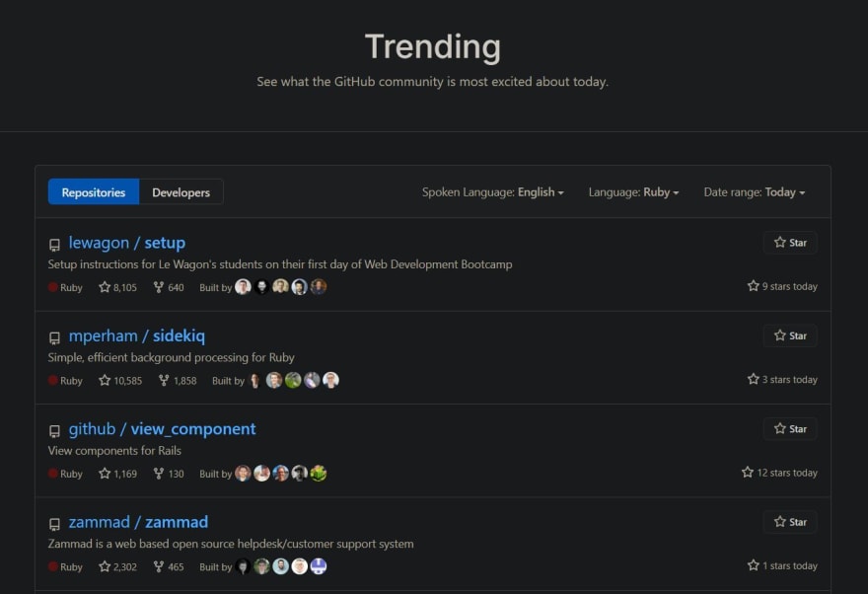Select the Repositories tab
The image size is (868, 594).
[x=94, y=192]
